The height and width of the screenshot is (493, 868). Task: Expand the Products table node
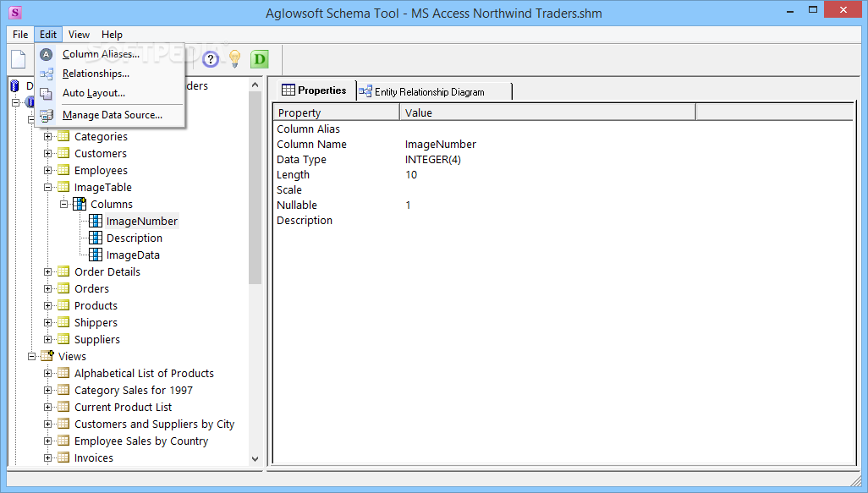point(48,305)
